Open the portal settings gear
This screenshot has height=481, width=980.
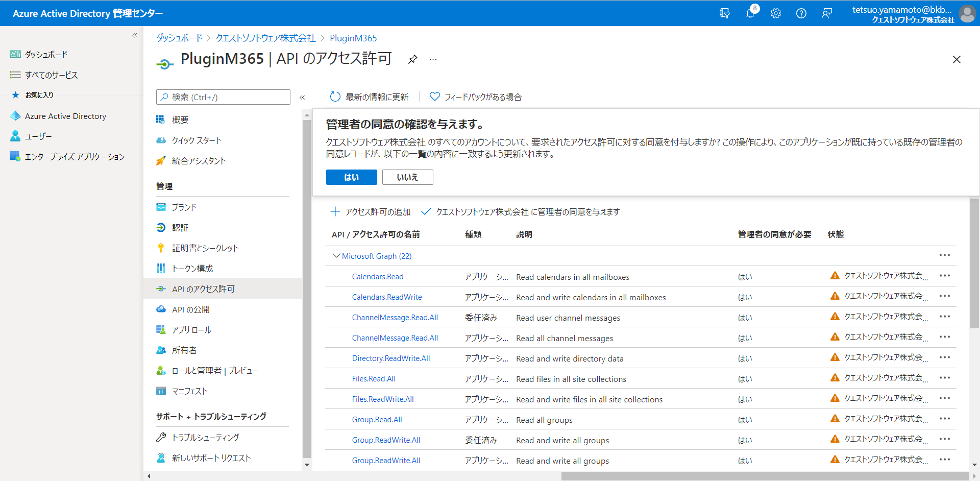coord(776,13)
